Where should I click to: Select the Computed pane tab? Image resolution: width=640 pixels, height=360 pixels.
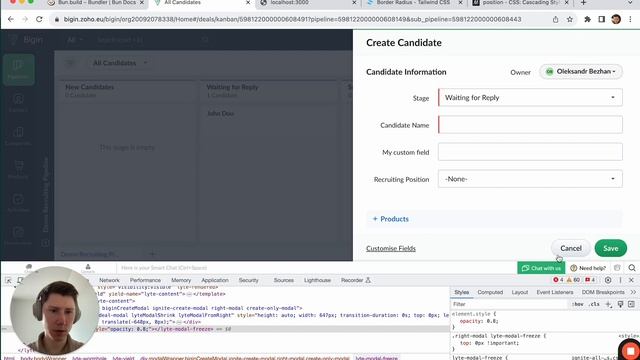(490, 292)
